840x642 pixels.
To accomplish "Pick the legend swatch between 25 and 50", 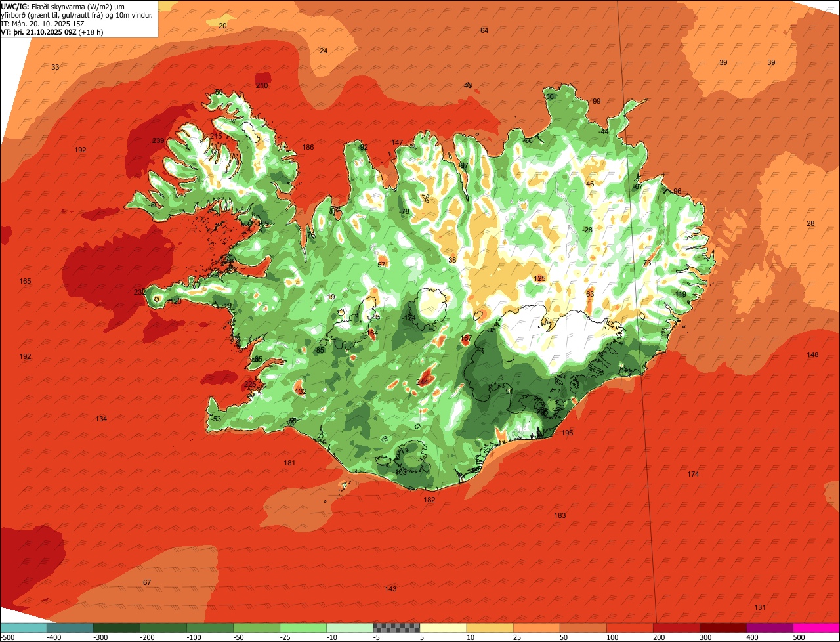I will [536, 628].
